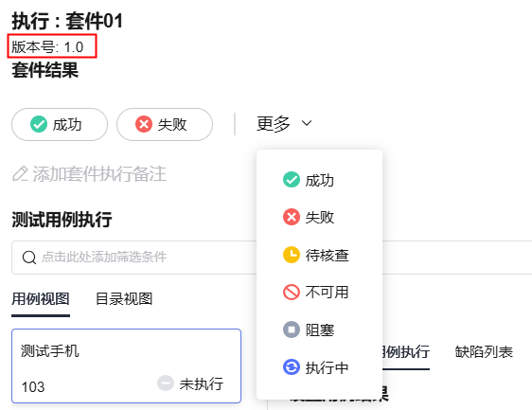Switch to 用例视图 tab
The width and height of the screenshot is (532, 410).
tap(41, 299)
